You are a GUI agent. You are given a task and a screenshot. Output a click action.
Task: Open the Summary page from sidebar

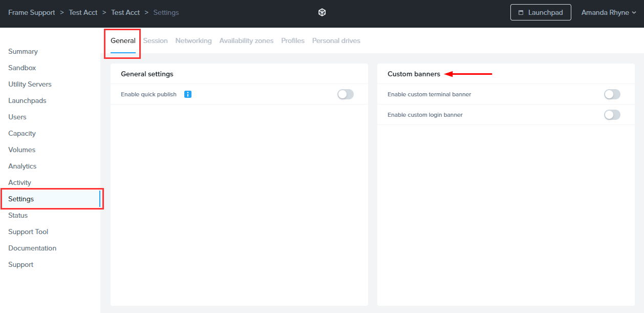[23, 51]
